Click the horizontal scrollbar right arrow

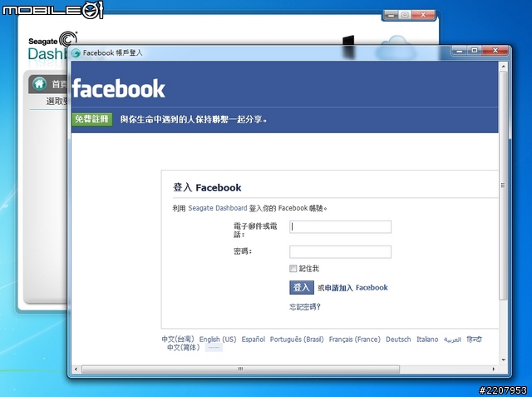(494, 370)
